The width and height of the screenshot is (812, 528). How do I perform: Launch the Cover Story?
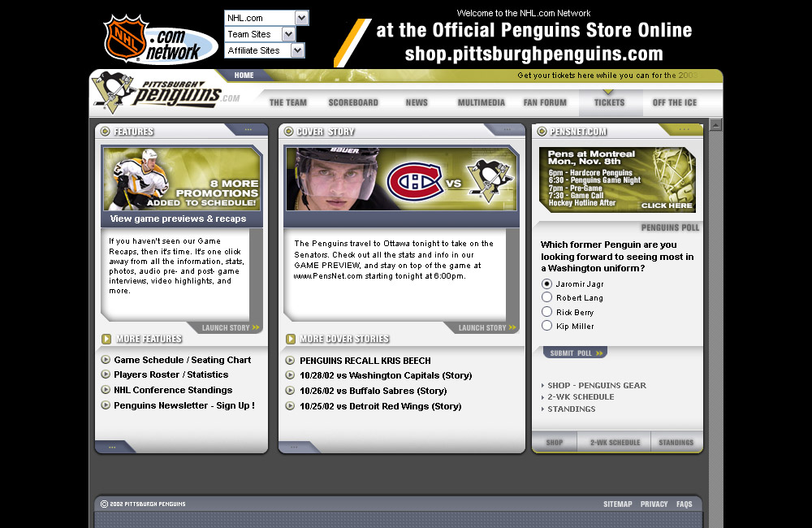click(x=487, y=328)
